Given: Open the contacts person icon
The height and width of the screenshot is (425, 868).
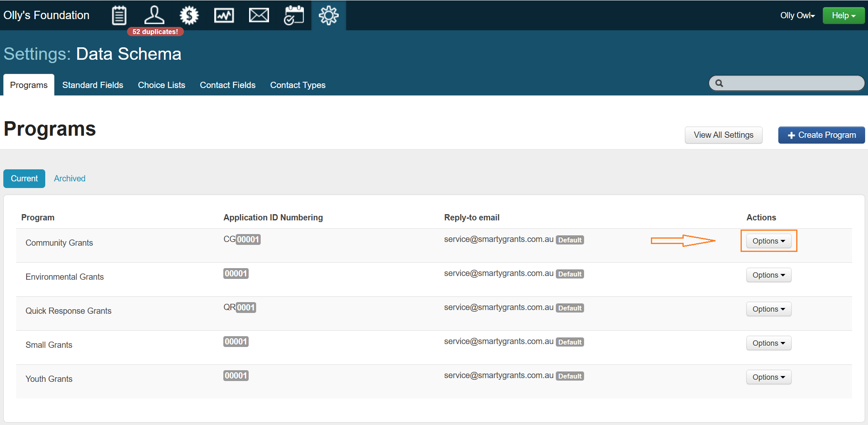Looking at the screenshot, I should (154, 16).
